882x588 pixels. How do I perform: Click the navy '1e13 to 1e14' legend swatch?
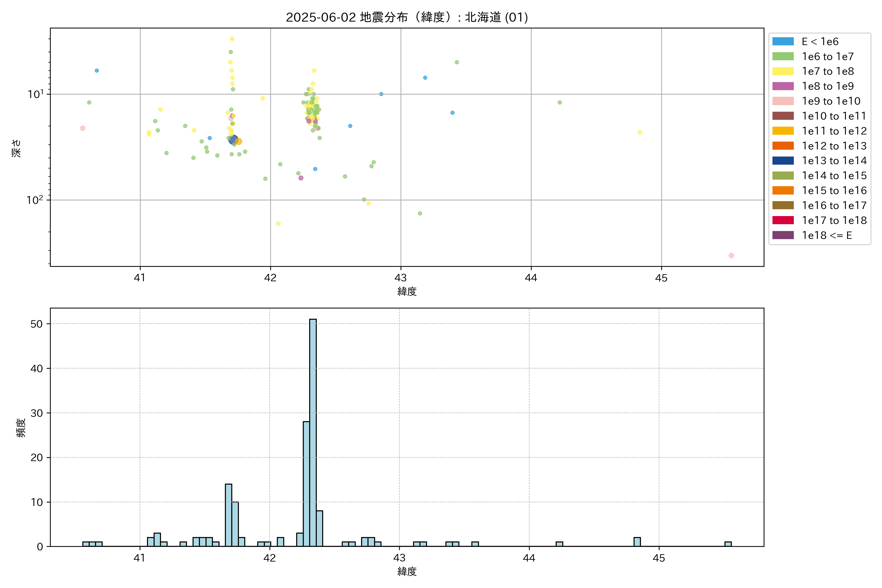(x=783, y=161)
